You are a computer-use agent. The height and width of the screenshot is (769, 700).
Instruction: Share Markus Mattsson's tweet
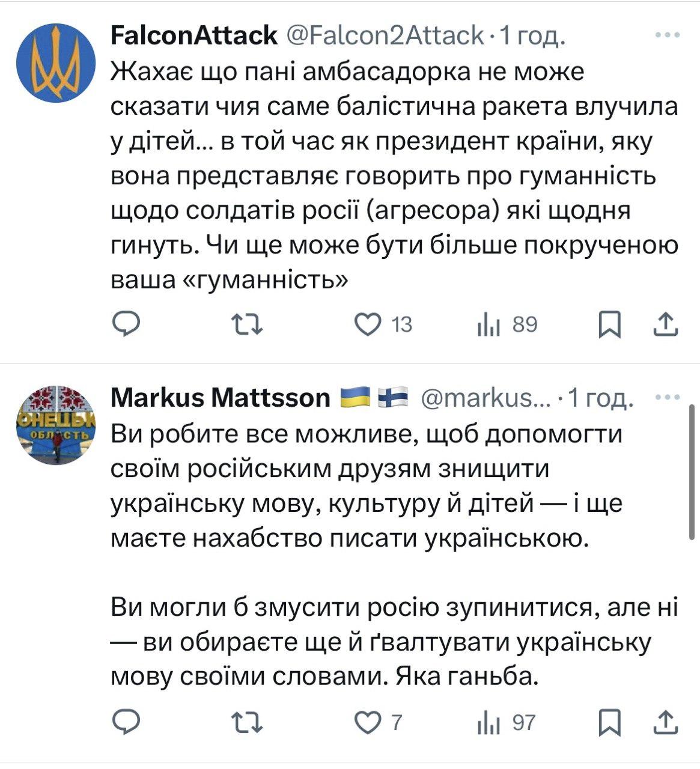pyautogui.click(x=666, y=722)
